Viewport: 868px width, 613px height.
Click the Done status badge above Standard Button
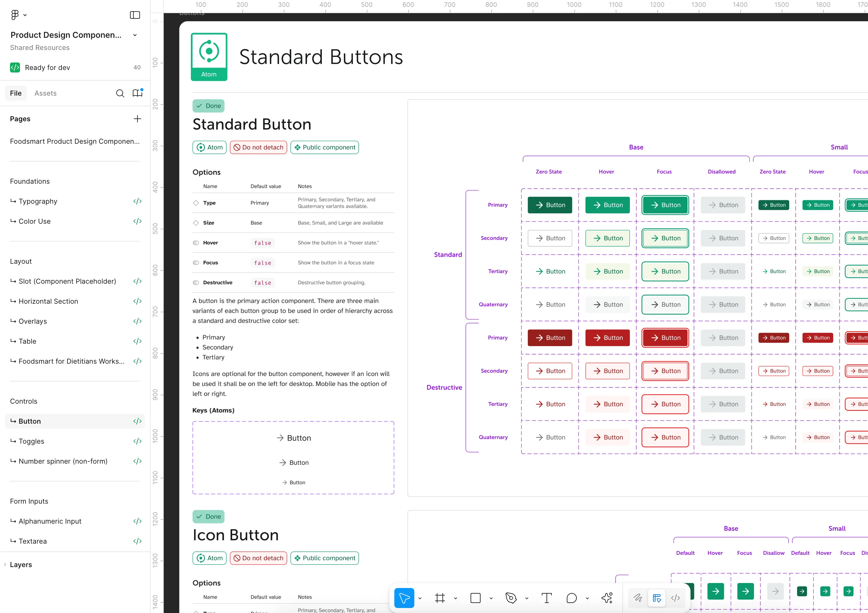pos(208,106)
